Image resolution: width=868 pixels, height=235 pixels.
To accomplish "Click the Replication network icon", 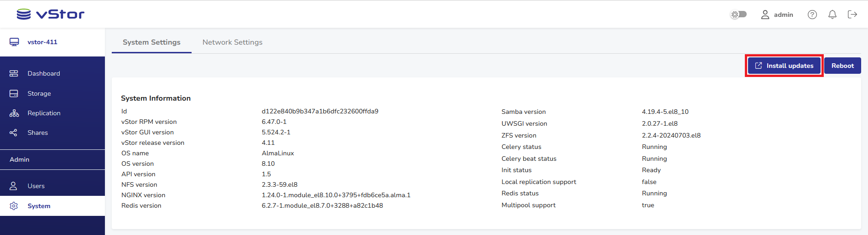I will point(14,113).
